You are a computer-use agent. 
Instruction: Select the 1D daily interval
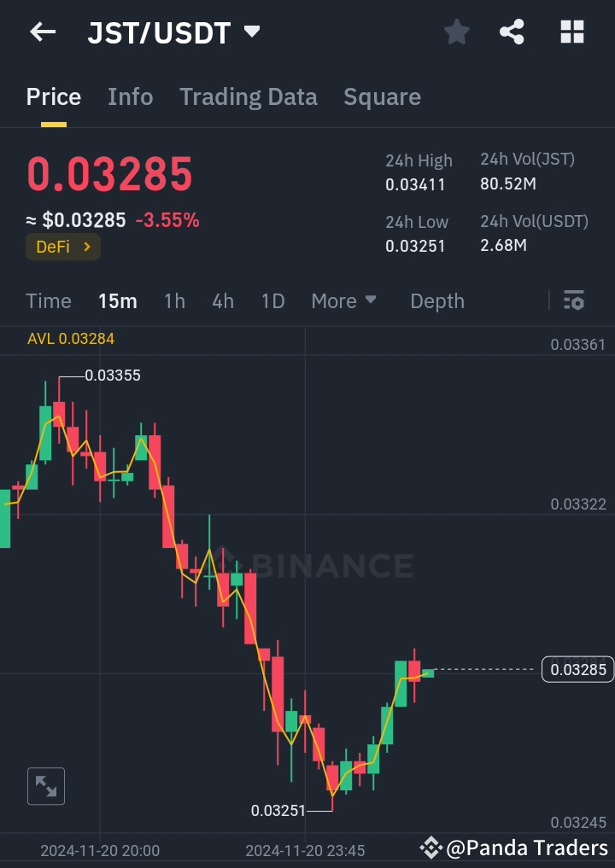[x=272, y=300]
